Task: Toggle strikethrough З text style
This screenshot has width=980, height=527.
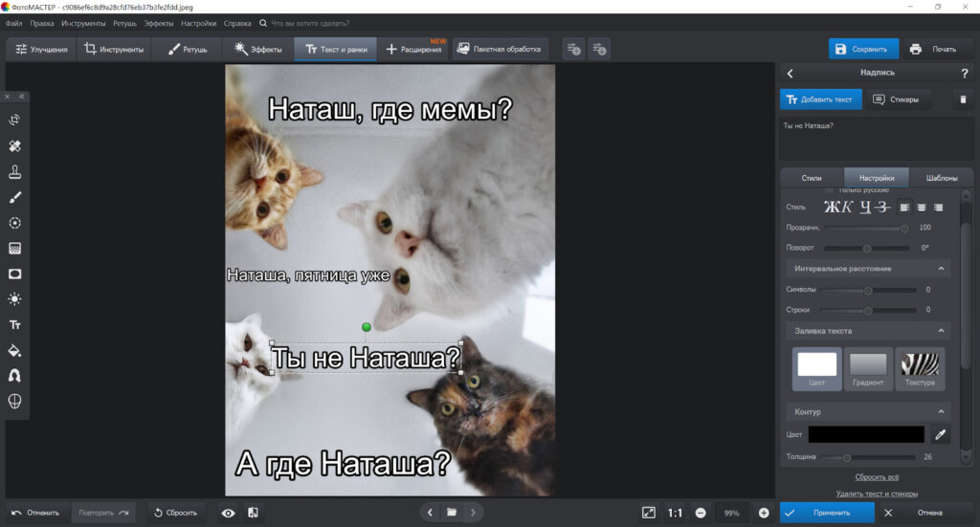Action: (881, 208)
